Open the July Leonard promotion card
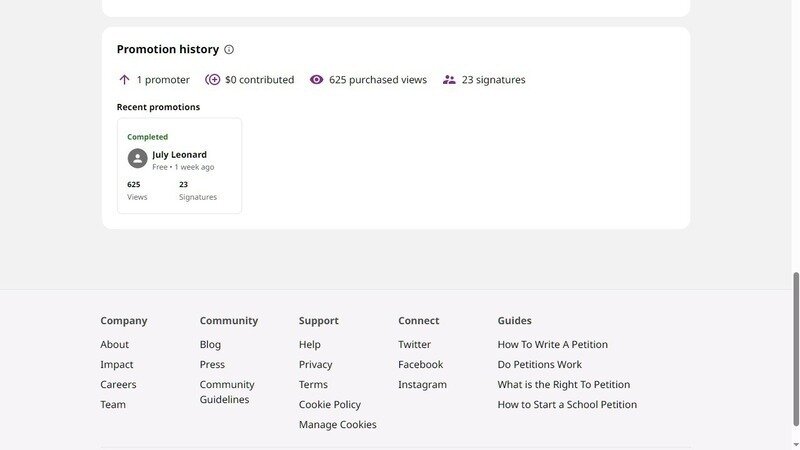Image resolution: width=800 pixels, height=450 pixels. (179, 166)
